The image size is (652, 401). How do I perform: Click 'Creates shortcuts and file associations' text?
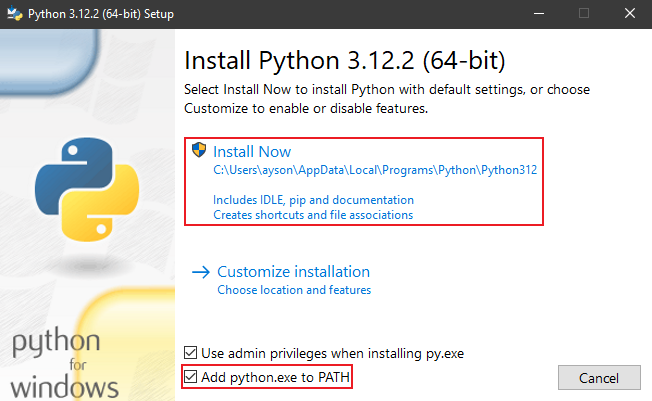(x=313, y=214)
